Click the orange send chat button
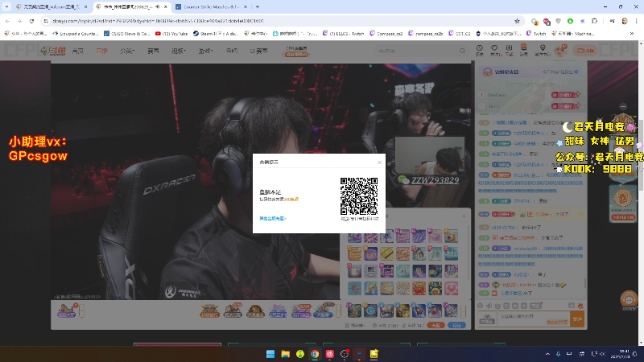644x362 pixels. point(578,319)
